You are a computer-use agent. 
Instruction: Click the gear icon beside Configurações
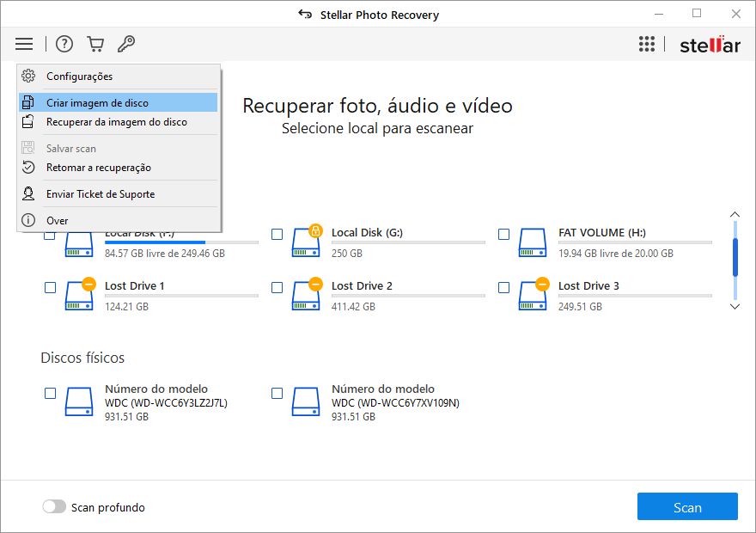[x=28, y=76]
